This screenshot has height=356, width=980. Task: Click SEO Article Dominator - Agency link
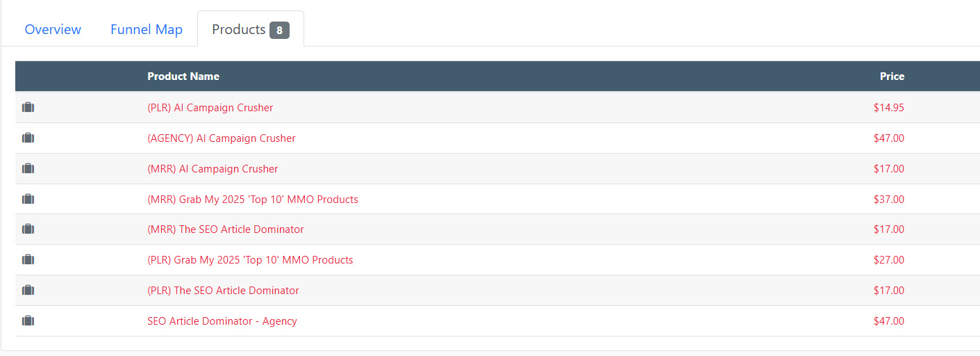(222, 321)
